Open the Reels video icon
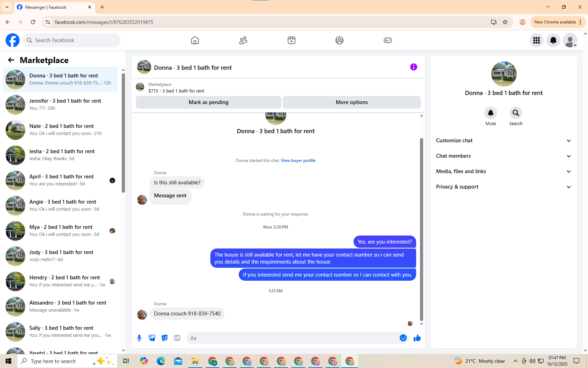588x368 pixels. point(292,40)
